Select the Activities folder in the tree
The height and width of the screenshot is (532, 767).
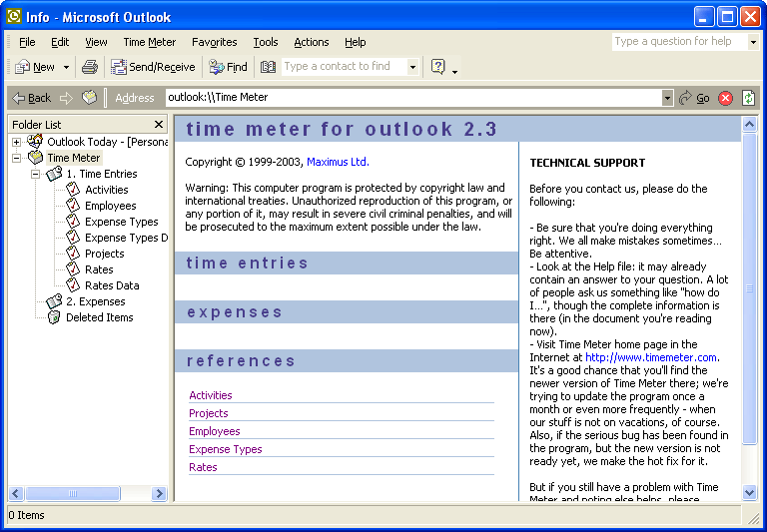tap(107, 190)
